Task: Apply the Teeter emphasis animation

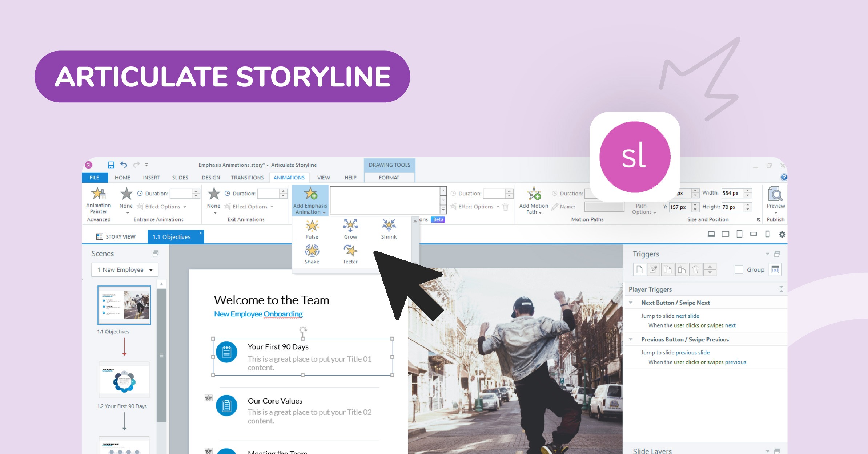Action: point(350,254)
